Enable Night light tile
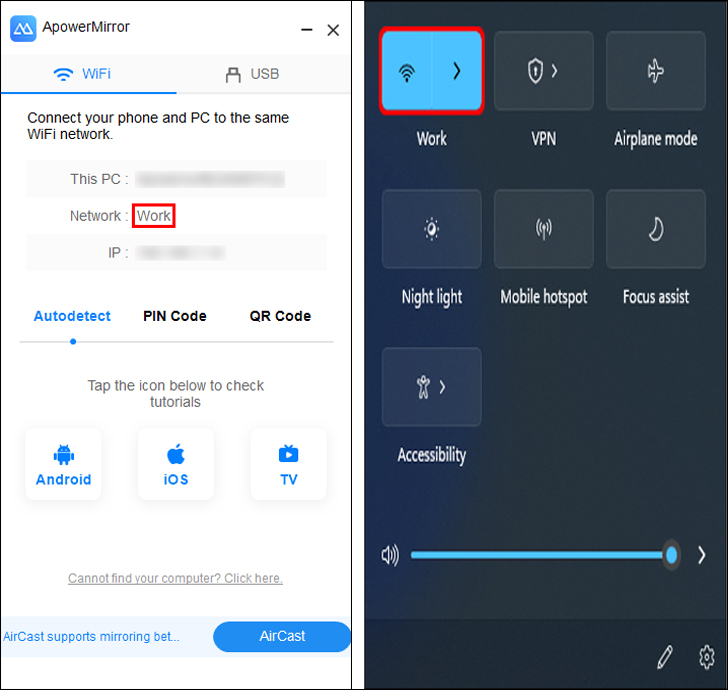The width and height of the screenshot is (728, 690). (x=432, y=229)
